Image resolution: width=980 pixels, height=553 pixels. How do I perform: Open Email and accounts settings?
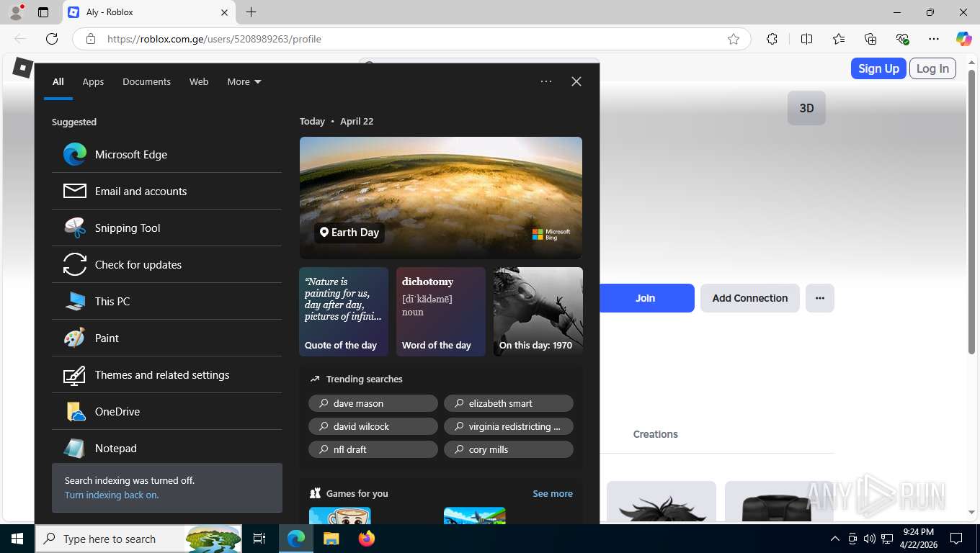(166, 191)
